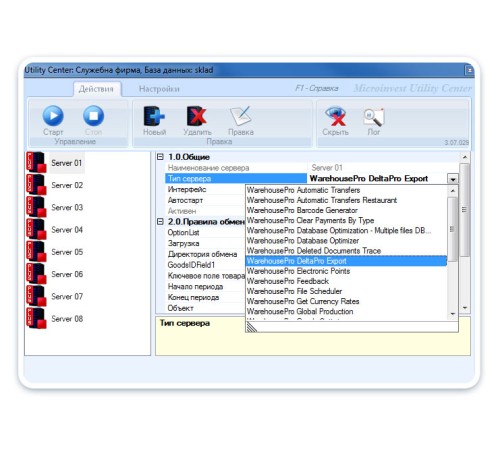Open Правка edit icon
500x450 pixels.
241,116
